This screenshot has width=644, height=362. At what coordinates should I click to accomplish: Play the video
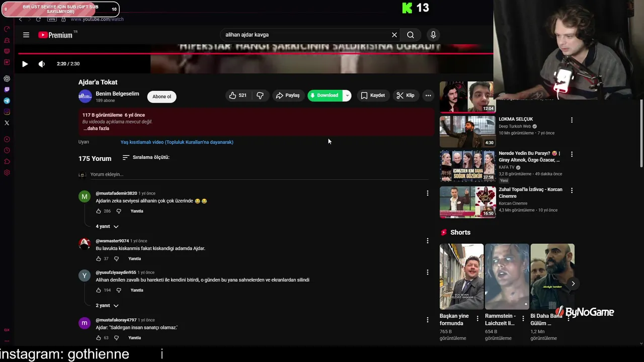pyautogui.click(x=25, y=64)
